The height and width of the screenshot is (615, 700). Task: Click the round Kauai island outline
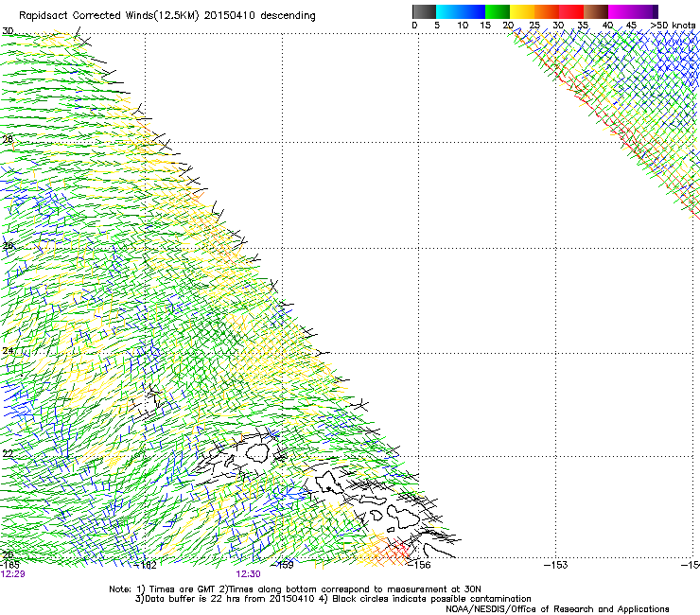click(x=256, y=452)
